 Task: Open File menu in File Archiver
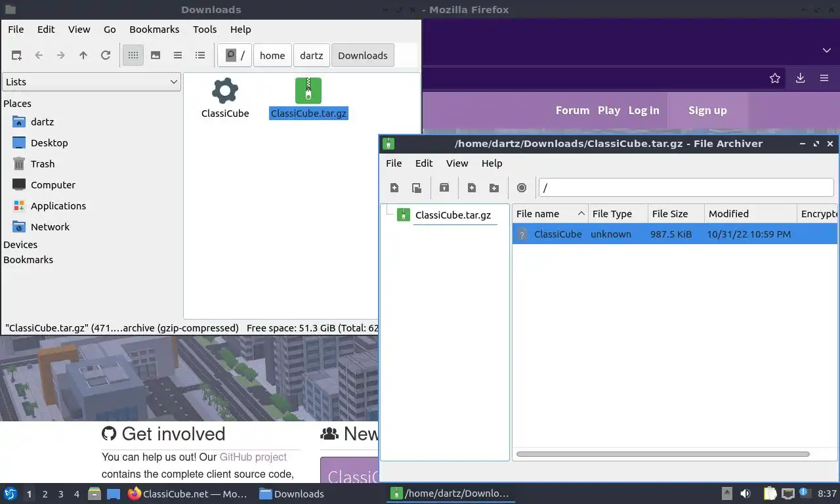click(394, 163)
